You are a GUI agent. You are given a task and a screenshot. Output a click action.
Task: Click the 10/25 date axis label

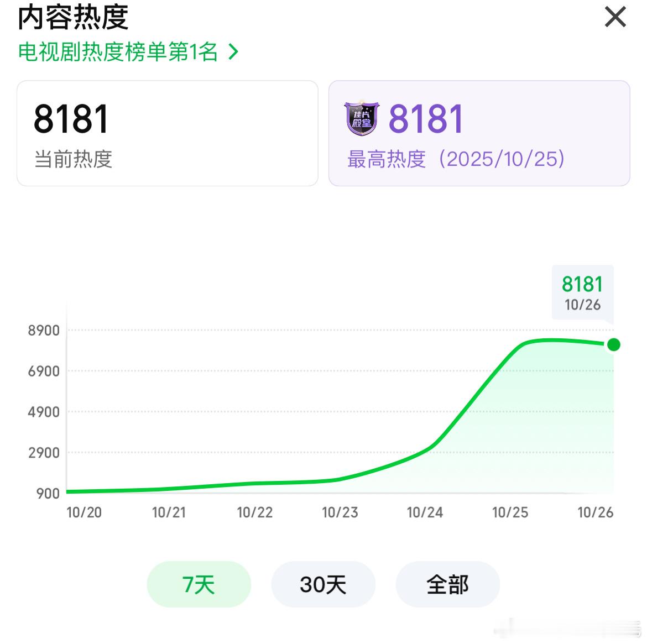pyautogui.click(x=510, y=512)
